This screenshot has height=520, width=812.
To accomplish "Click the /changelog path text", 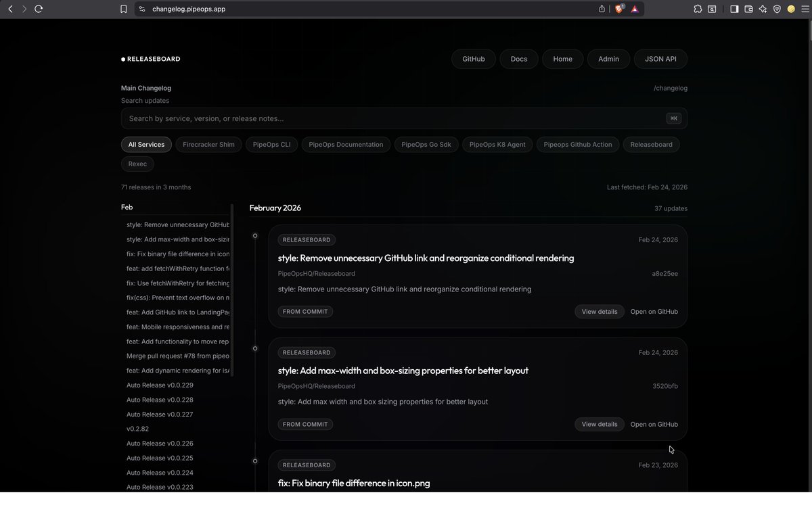I will (670, 88).
